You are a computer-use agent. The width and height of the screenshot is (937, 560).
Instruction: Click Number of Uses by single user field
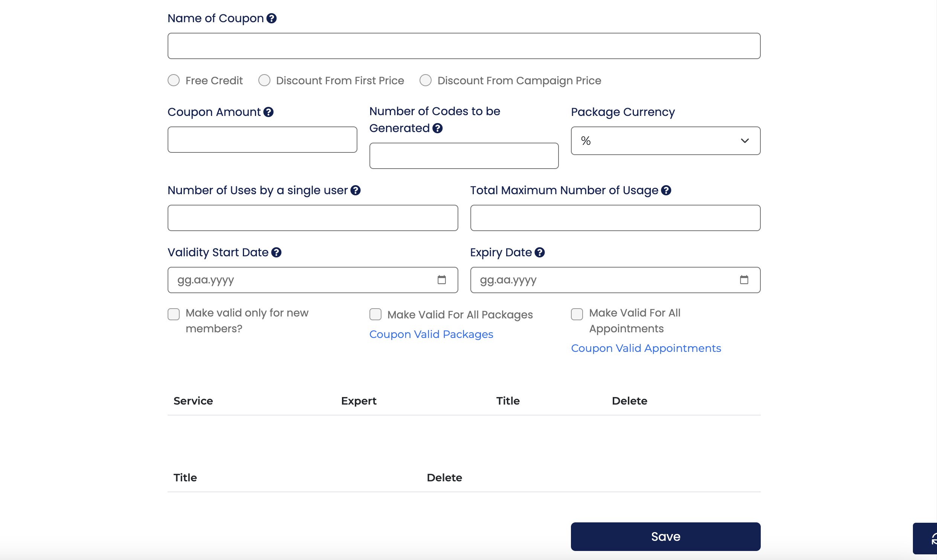tap(313, 218)
